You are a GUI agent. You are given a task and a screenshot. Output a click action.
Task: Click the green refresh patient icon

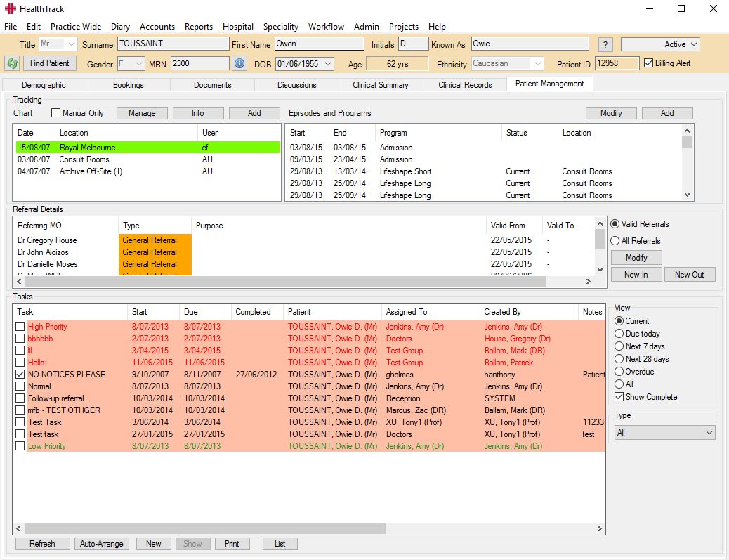click(x=12, y=63)
